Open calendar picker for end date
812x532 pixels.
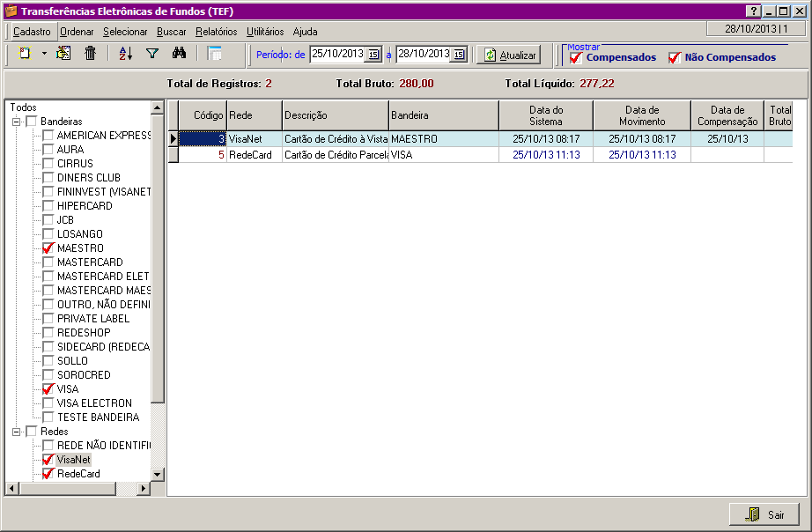tap(459, 55)
